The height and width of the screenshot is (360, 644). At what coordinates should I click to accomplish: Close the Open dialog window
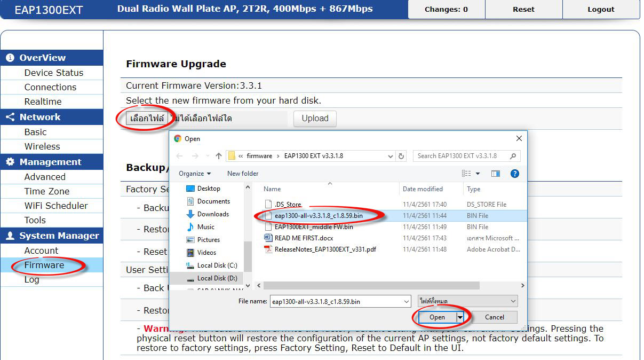pyautogui.click(x=519, y=138)
